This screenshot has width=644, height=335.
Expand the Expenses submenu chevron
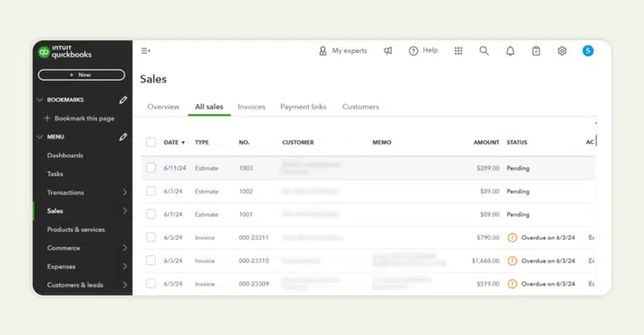(124, 266)
